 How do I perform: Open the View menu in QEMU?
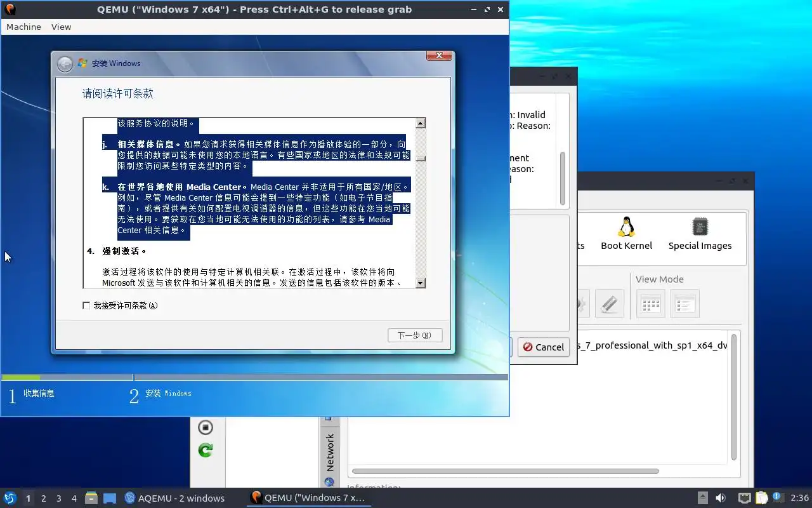pos(61,27)
